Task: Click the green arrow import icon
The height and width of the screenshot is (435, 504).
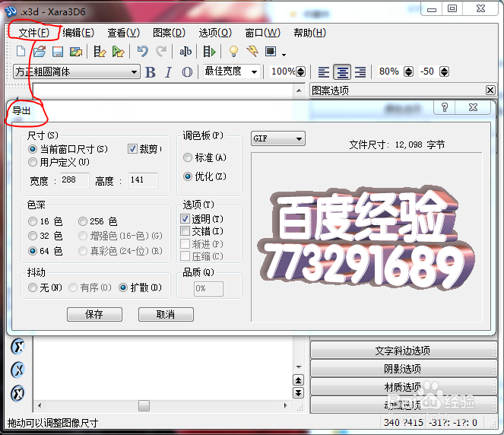Action: click(118, 52)
